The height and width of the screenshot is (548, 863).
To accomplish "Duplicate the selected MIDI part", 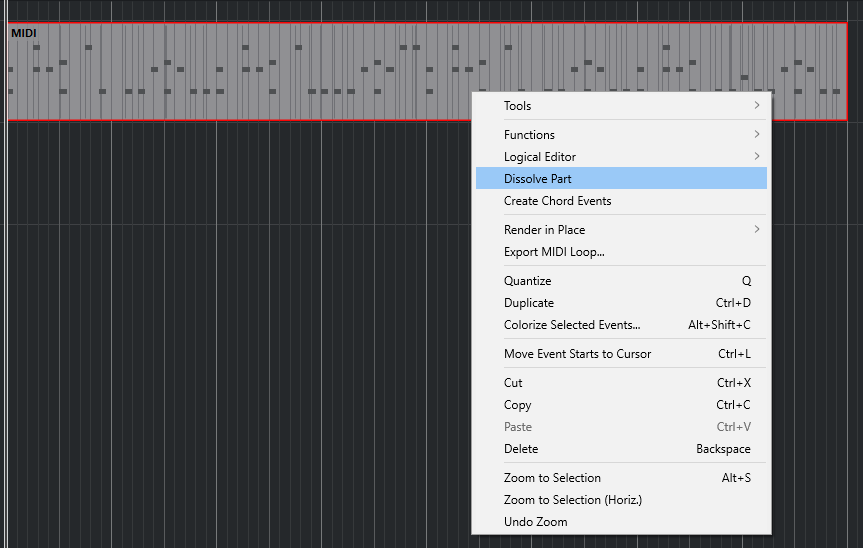I will point(529,303).
